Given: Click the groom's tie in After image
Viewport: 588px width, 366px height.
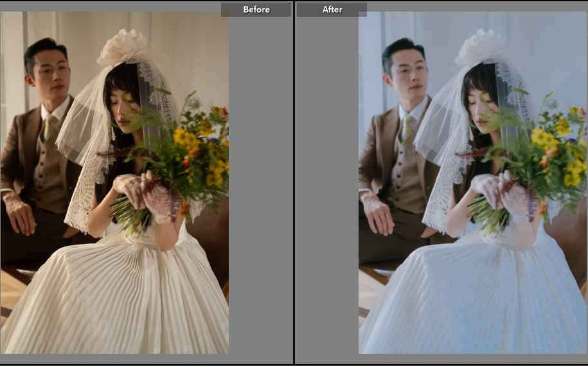Looking at the screenshot, I should pyautogui.click(x=407, y=127).
